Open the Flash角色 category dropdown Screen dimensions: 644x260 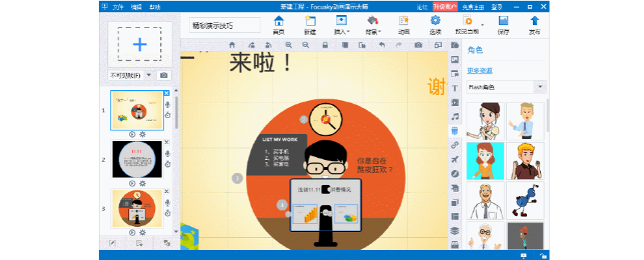tap(539, 87)
